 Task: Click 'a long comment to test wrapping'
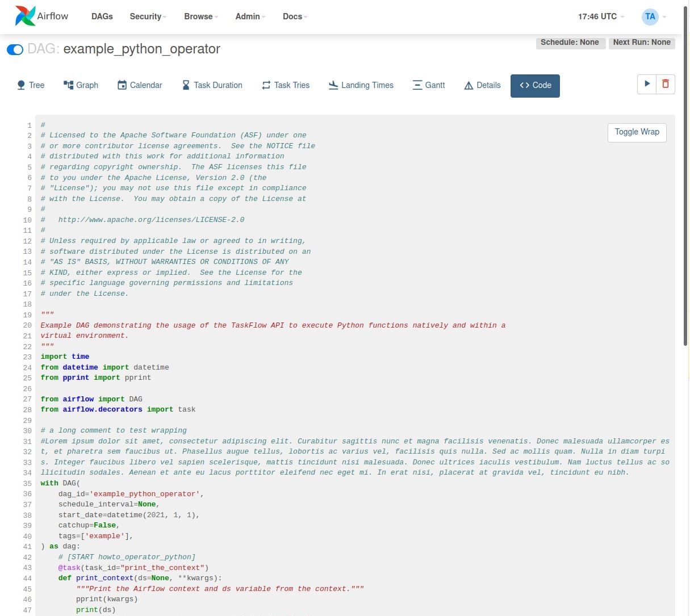(x=114, y=430)
